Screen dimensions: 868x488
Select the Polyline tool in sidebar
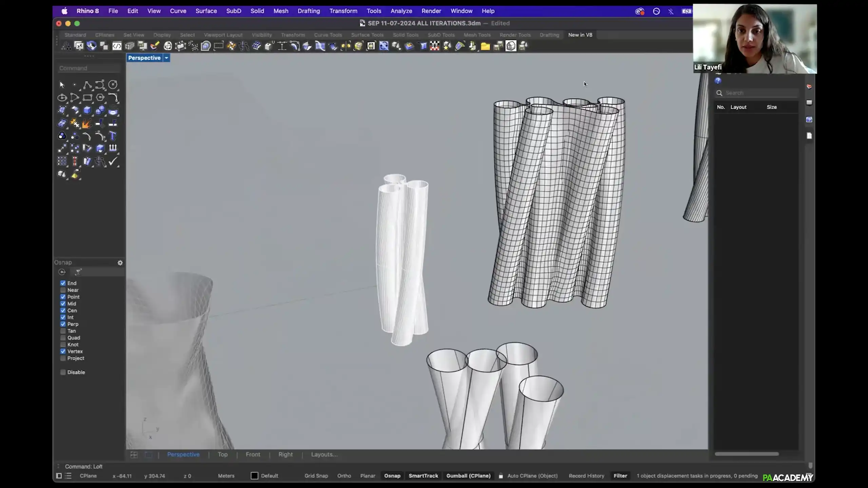click(87, 84)
